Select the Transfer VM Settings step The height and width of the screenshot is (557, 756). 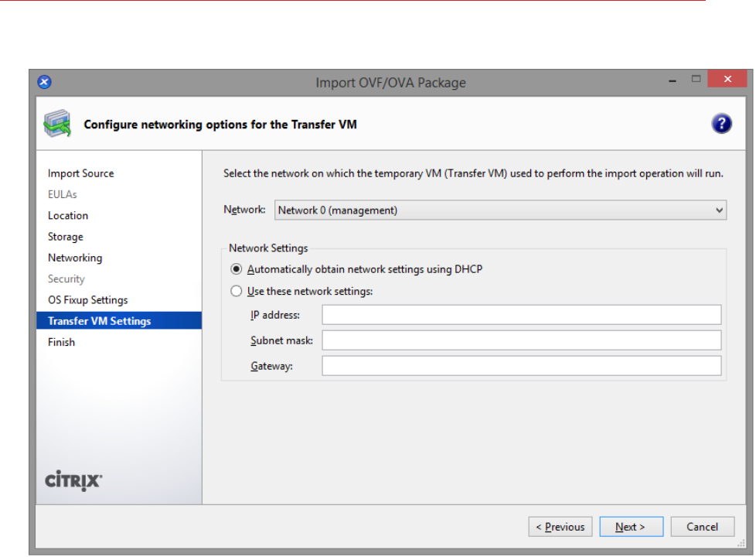click(99, 321)
